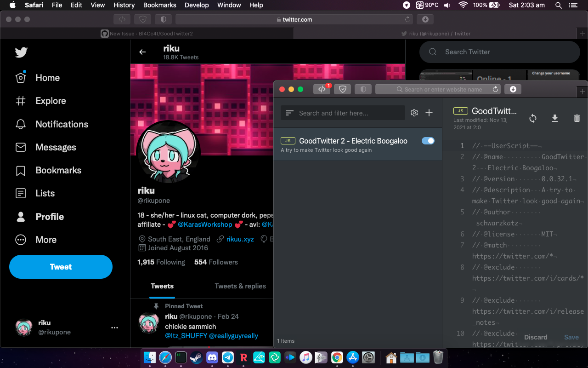The width and height of the screenshot is (588, 368).
Task: Open the account menu dots next to rikupone
Action: (x=115, y=328)
